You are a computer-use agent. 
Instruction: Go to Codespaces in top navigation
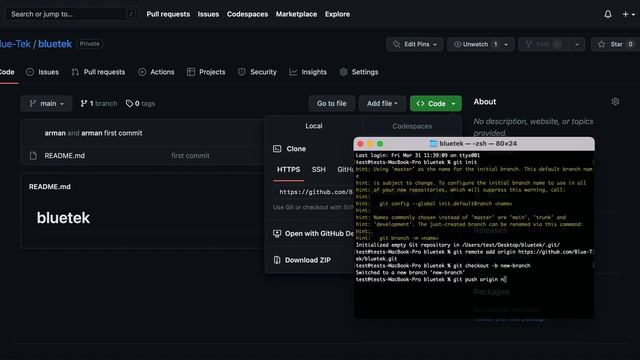coord(247,14)
